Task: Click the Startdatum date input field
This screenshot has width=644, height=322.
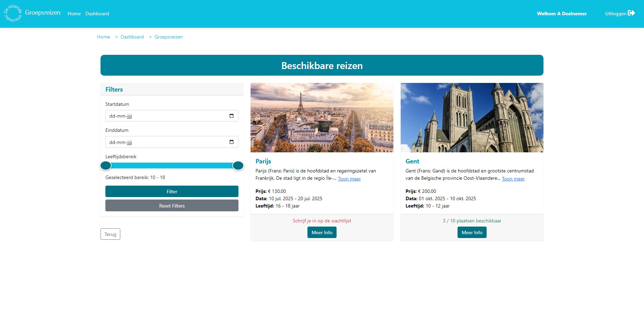Action: 156,116
